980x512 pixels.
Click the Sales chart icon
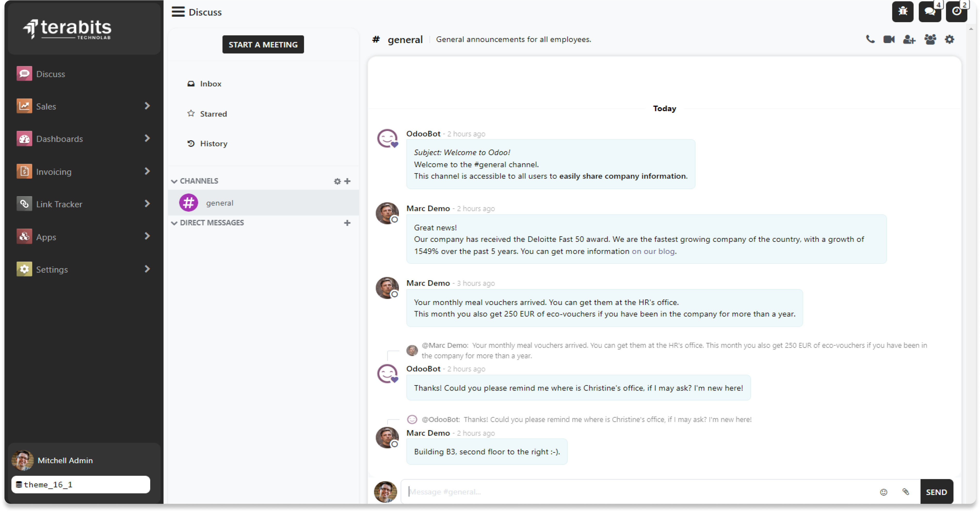coord(24,106)
